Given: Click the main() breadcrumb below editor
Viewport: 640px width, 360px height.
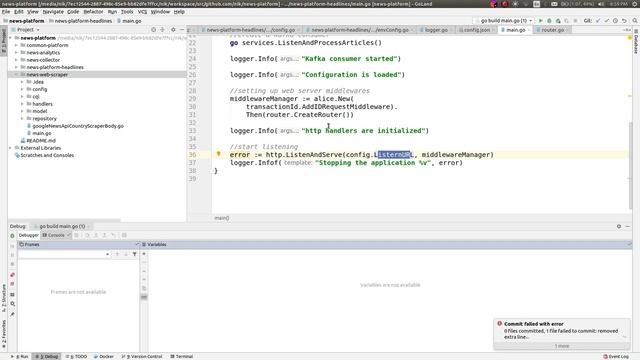Looking at the screenshot, I should point(222,218).
